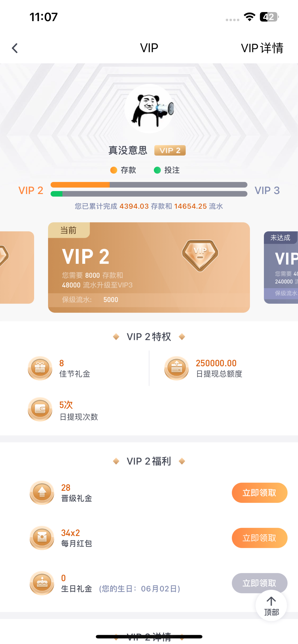Viewport: 298px width, 644px height.
Task: Tap the 生日礼金 birthday cake icon
Action: (42, 583)
